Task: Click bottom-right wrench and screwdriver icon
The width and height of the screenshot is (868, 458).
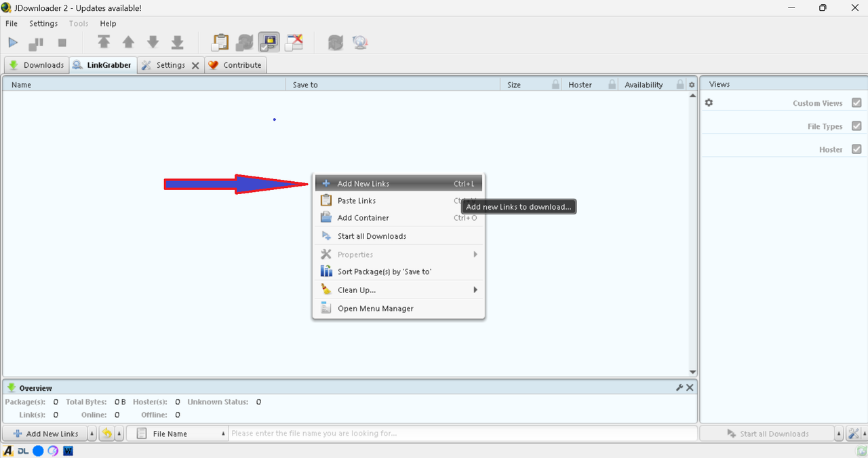Action: (854, 434)
